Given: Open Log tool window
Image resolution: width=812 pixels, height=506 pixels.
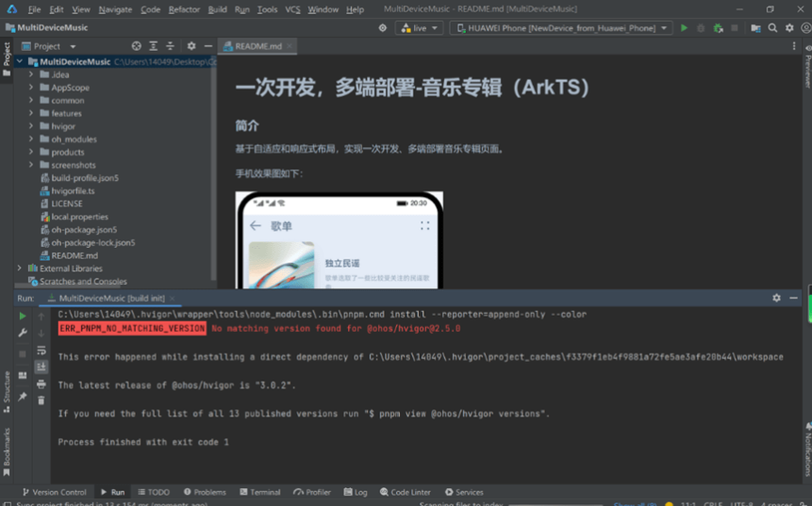Looking at the screenshot, I should point(356,492).
